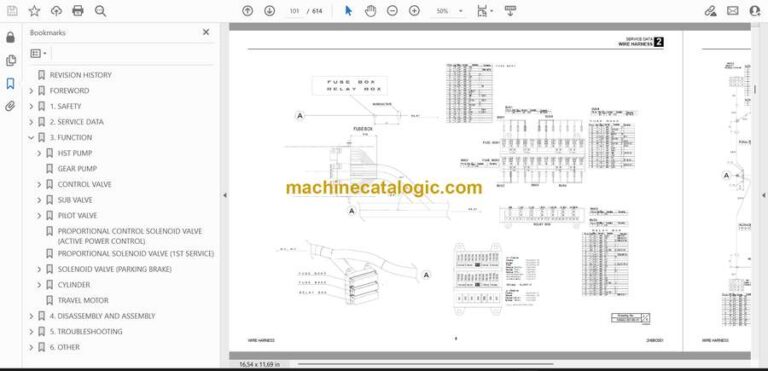Go to previous page arrow
The width and height of the screenshot is (768, 371).
pyautogui.click(x=248, y=11)
